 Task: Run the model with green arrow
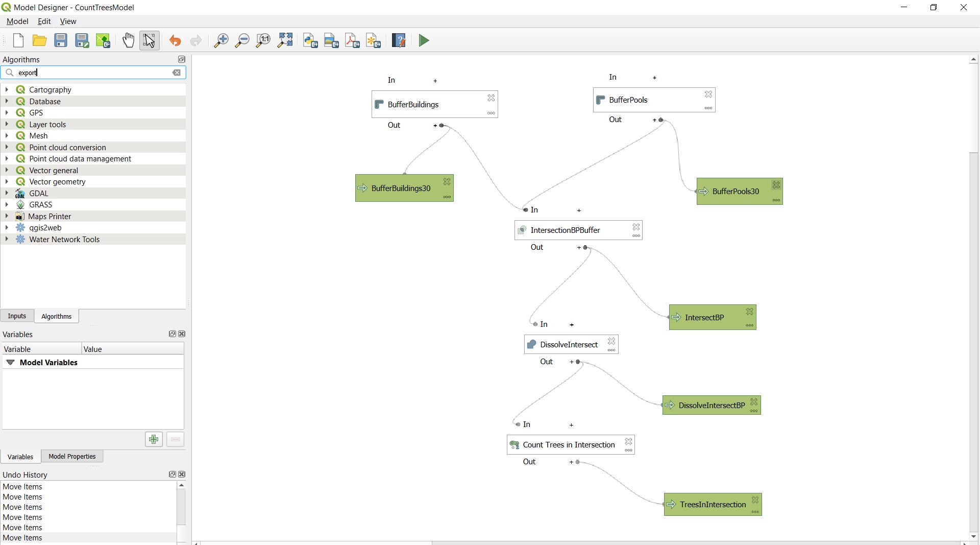(424, 40)
